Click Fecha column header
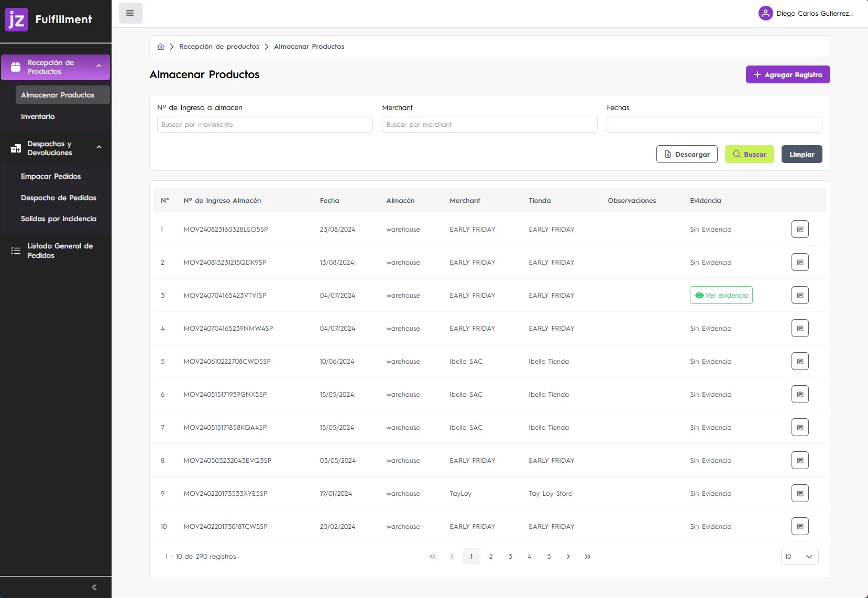Image resolution: width=868 pixels, height=598 pixels. pos(329,201)
